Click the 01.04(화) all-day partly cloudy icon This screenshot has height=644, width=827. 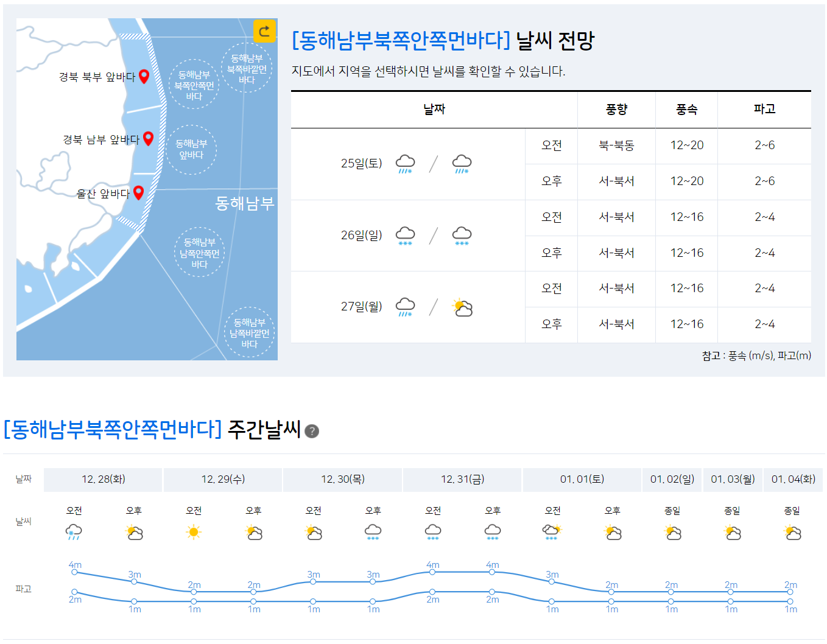pyautogui.click(x=792, y=533)
